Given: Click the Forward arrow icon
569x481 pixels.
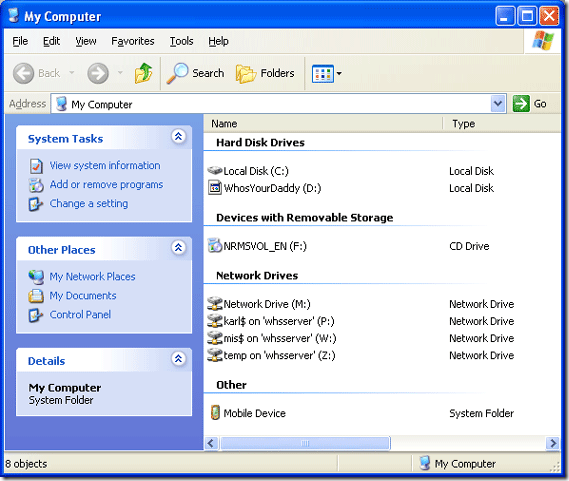Looking at the screenshot, I should [x=98, y=73].
